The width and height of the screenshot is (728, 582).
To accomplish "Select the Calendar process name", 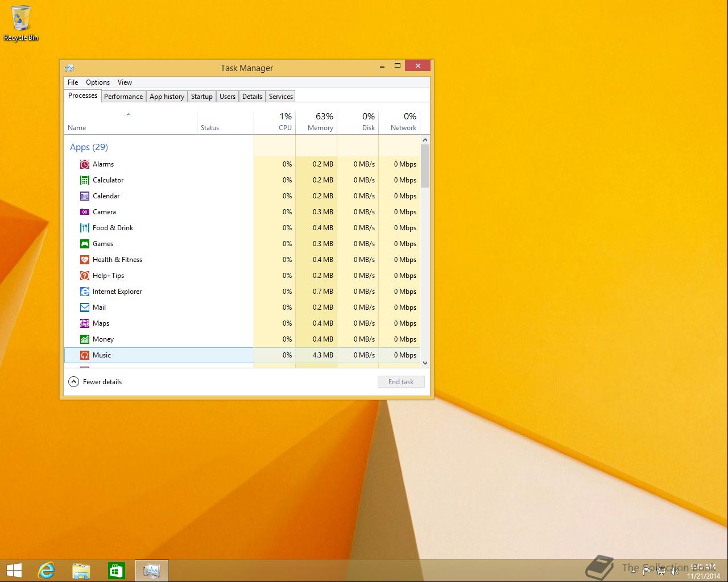I will coord(106,196).
